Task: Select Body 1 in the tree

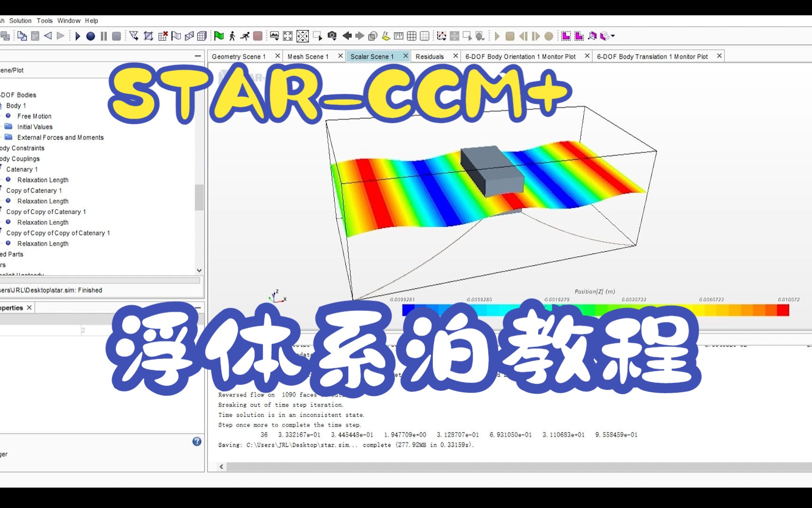Action: coord(16,105)
